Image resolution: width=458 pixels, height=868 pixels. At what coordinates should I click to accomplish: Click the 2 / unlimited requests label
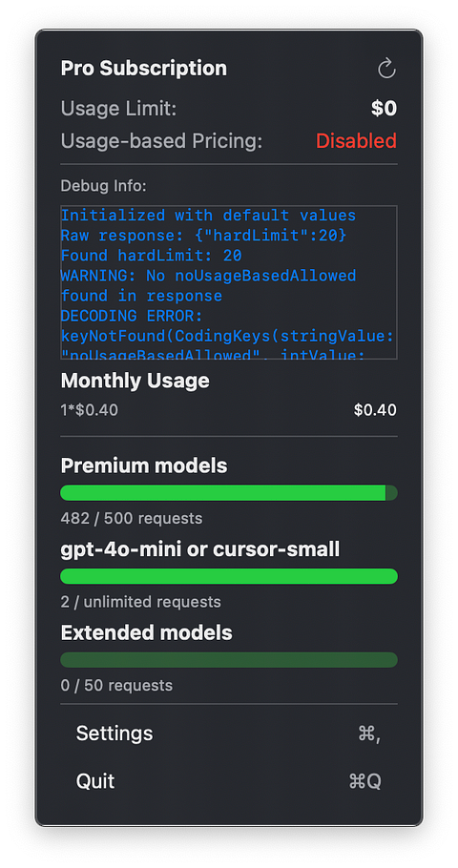tap(140, 602)
